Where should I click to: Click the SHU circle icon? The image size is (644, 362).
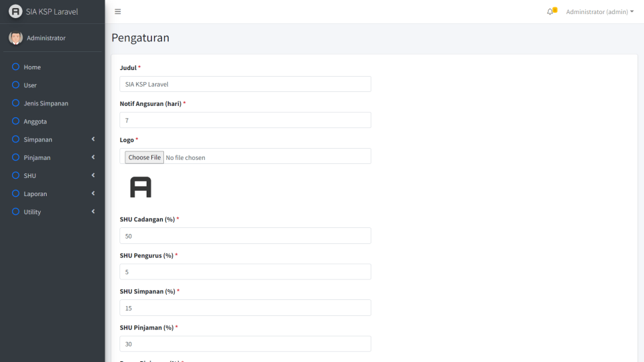coord(15,175)
